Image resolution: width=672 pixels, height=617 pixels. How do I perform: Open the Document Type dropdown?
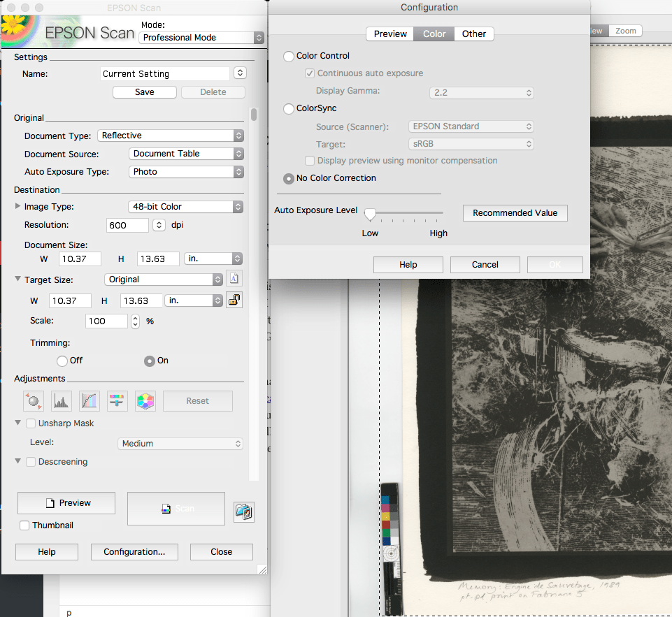pos(171,136)
